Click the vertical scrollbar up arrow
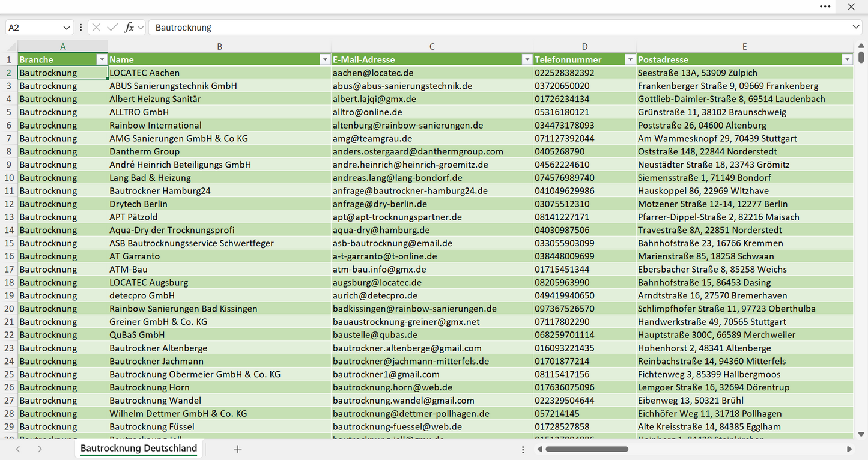 pyautogui.click(x=861, y=45)
